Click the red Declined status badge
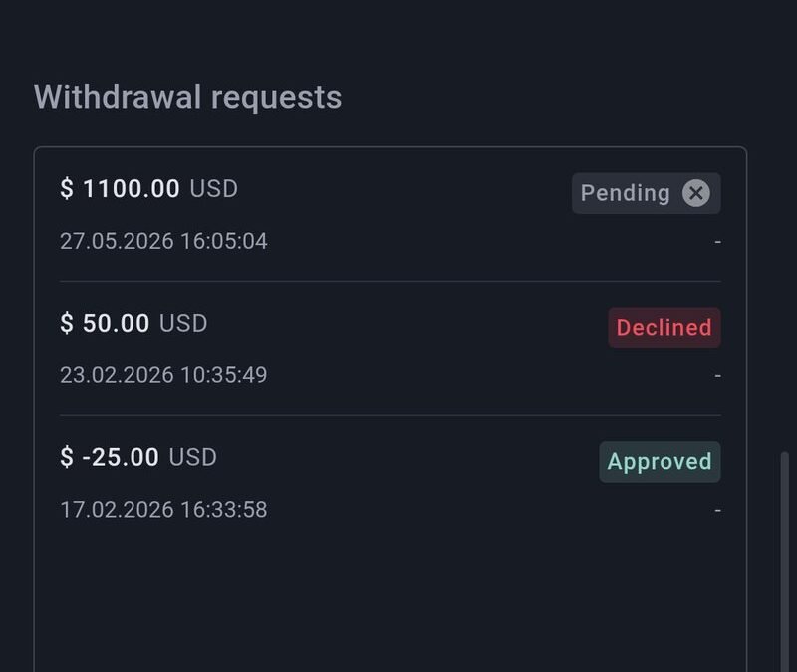 coord(664,328)
